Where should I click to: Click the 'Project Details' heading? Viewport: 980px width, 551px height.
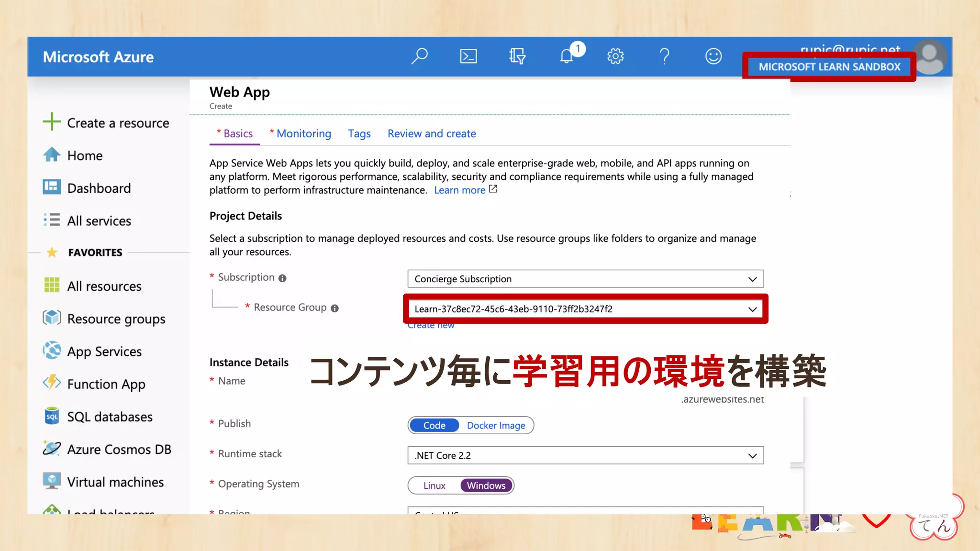tap(245, 216)
